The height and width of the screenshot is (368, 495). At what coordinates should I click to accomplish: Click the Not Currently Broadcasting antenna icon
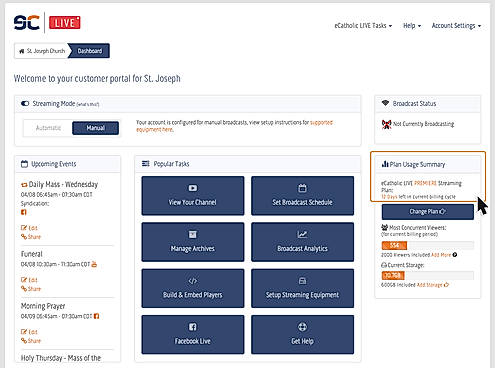(386, 124)
